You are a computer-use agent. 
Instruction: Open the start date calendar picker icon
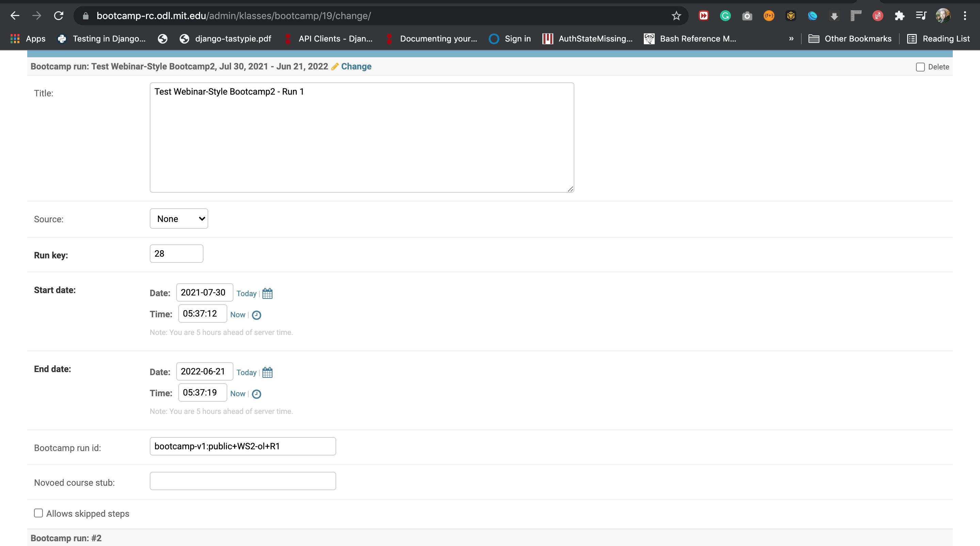coord(267,293)
